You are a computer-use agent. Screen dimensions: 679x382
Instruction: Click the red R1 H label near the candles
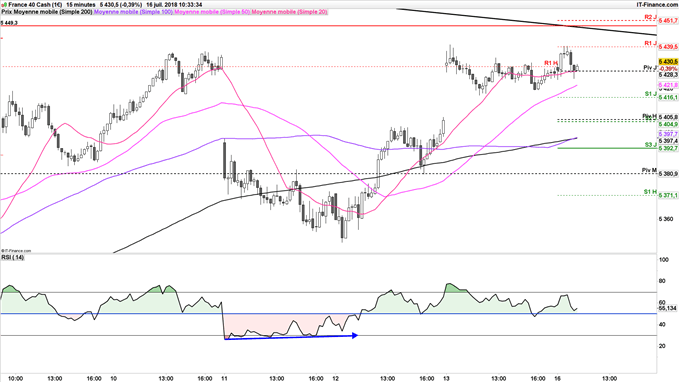pos(551,63)
